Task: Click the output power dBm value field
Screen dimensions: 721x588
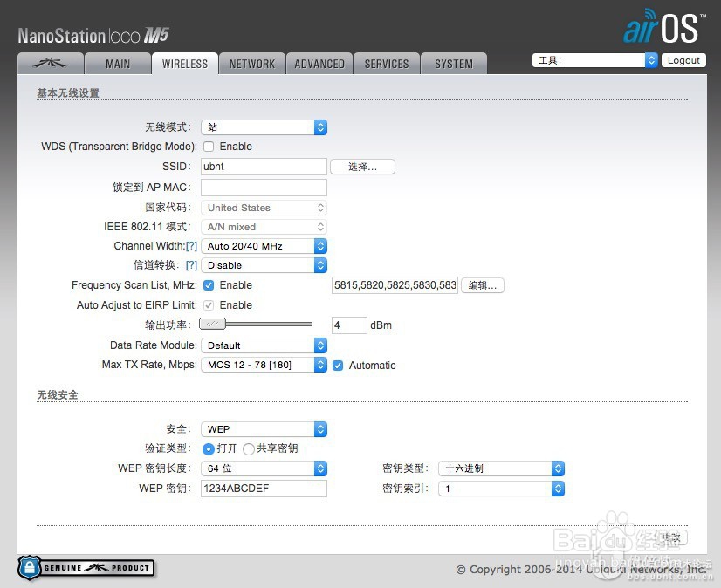Action: click(x=349, y=325)
